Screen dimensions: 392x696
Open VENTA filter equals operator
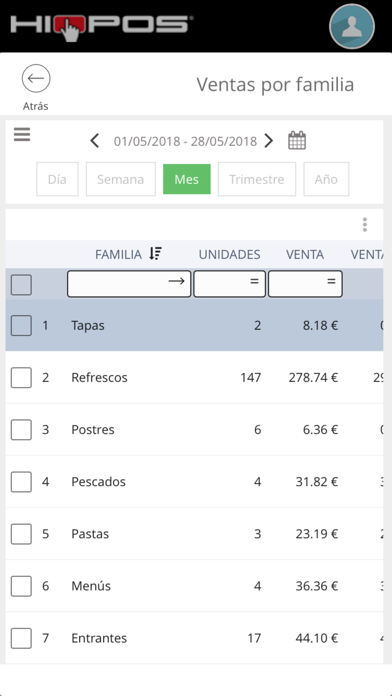pyautogui.click(x=331, y=281)
